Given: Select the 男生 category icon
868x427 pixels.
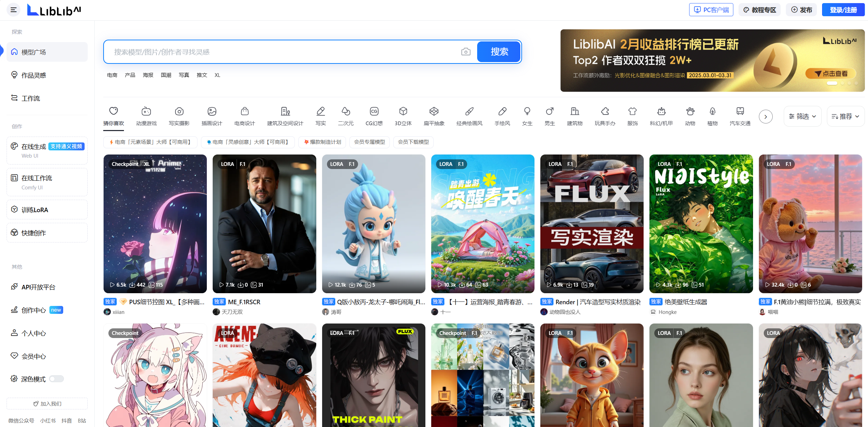Looking at the screenshot, I should [550, 116].
